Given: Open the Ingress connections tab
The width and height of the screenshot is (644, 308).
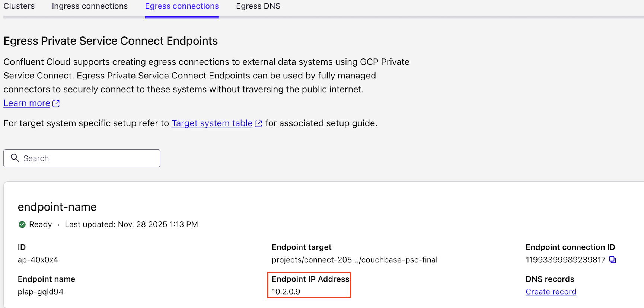Looking at the screenshot, I should (x=90, y=6).
